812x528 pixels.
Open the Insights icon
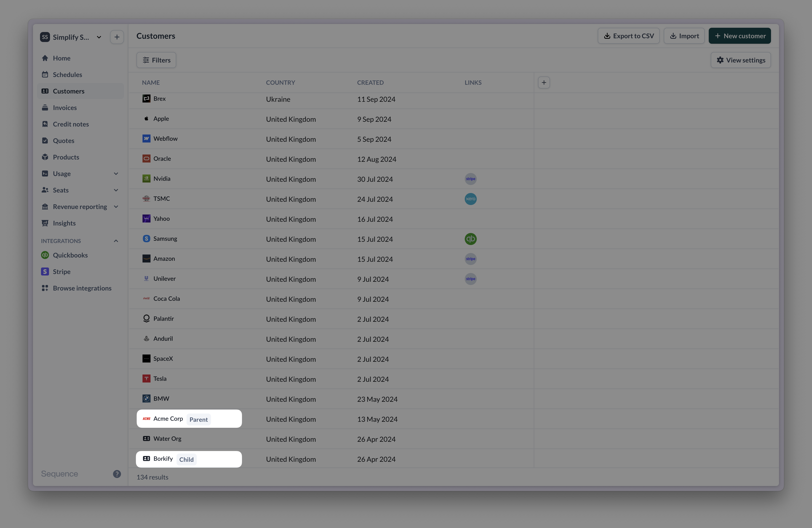45,223
